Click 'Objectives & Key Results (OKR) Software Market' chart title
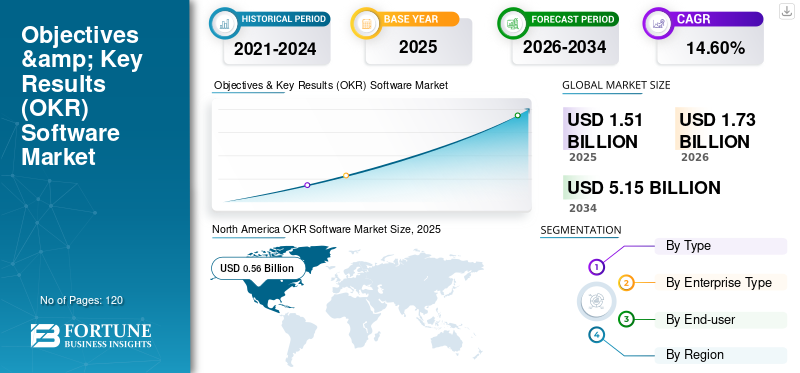This screenshot has height=373, width=800. [x=331, y=85]
